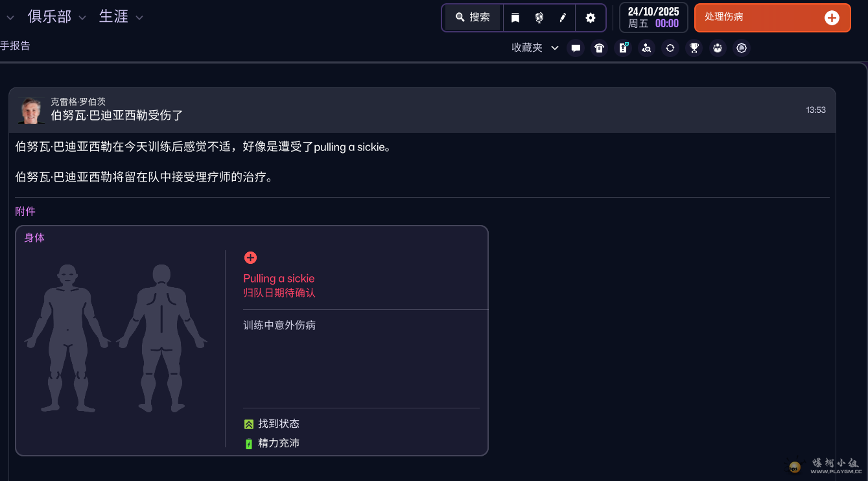Click the player search scouting icon
Image resolution: width=868 pixels, height=481 pixels.
[646, 48]
